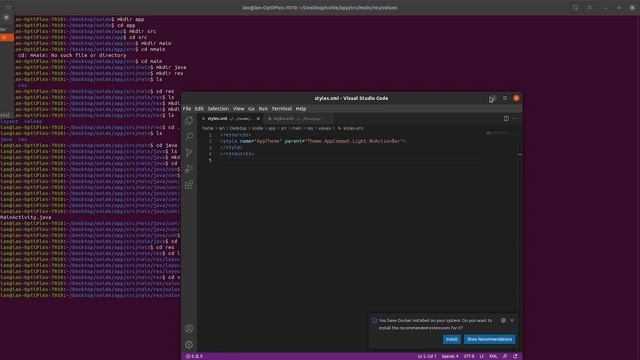Click the AppTheme style line in editor
The height and width of the screenshot is (360, 640).
pyautogui.click(x=313, y=141)
